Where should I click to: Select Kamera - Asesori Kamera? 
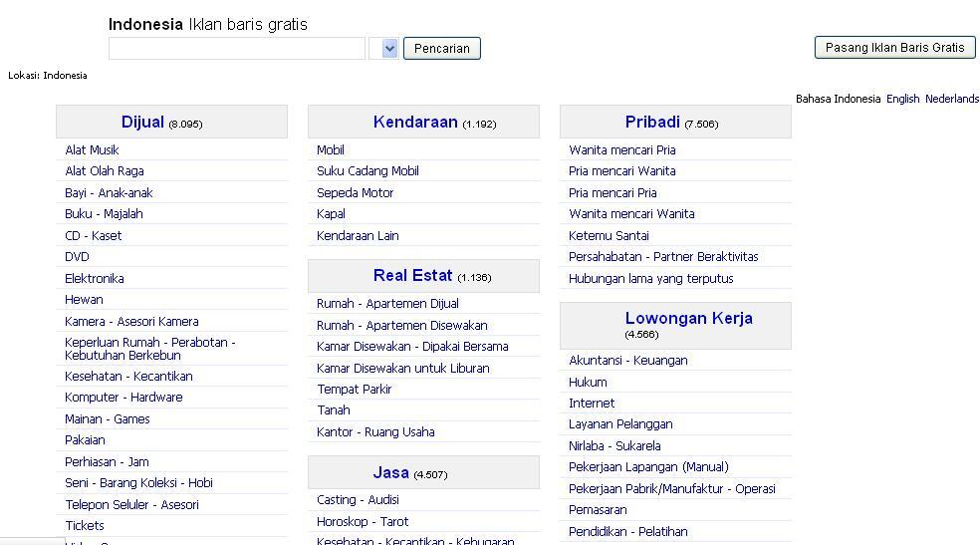click(x=131, y=321)
